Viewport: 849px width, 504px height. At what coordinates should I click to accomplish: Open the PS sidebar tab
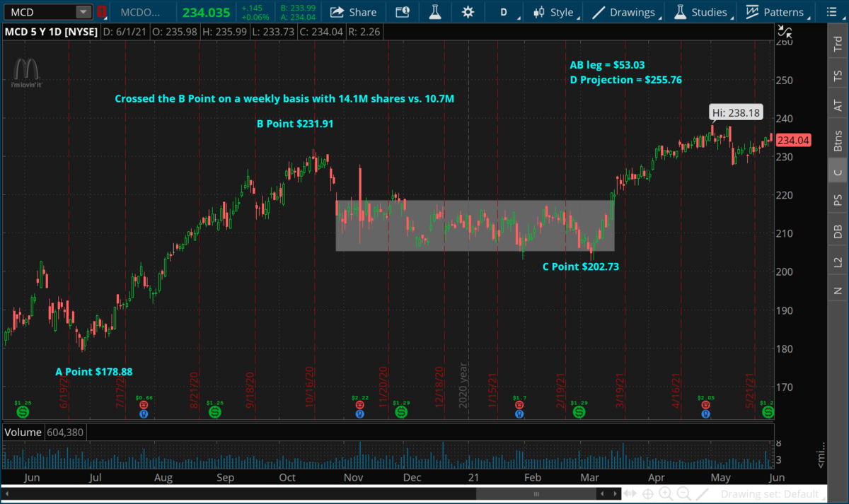coord(838,199)
